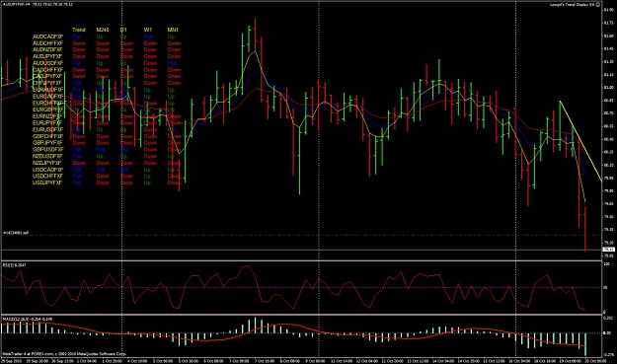Click the USDCHFFXF pair row label
Viewport: 617px width, 364px height.
point(47,177)
